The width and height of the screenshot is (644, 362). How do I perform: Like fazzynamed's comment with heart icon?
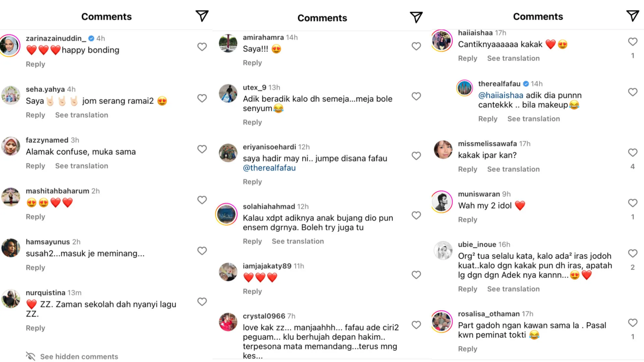pyautogui.click(x=202, y=149)
